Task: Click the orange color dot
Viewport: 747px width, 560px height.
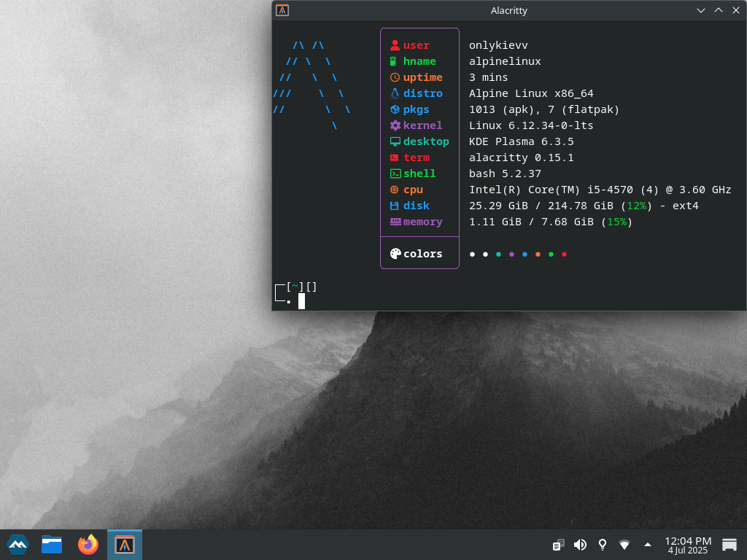Action: tap(538, 254)
